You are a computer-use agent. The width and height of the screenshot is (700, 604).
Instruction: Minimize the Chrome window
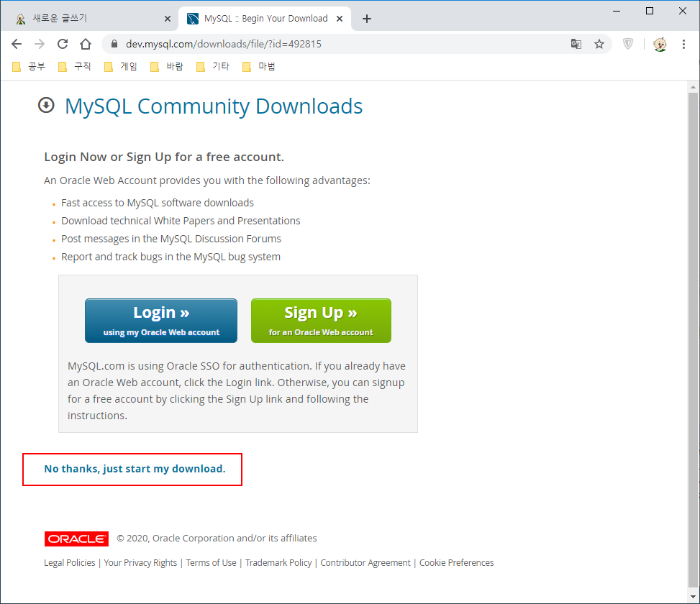coord(617,12)
